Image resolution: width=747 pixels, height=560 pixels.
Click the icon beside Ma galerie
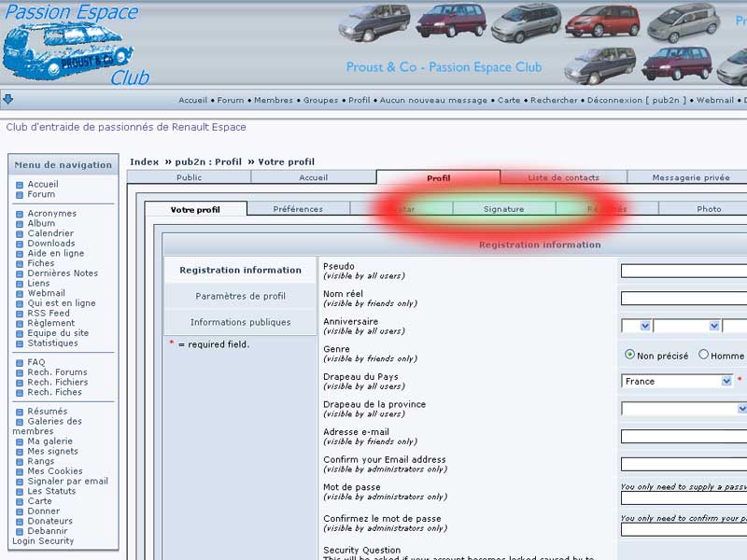click(x=20, y=441)
